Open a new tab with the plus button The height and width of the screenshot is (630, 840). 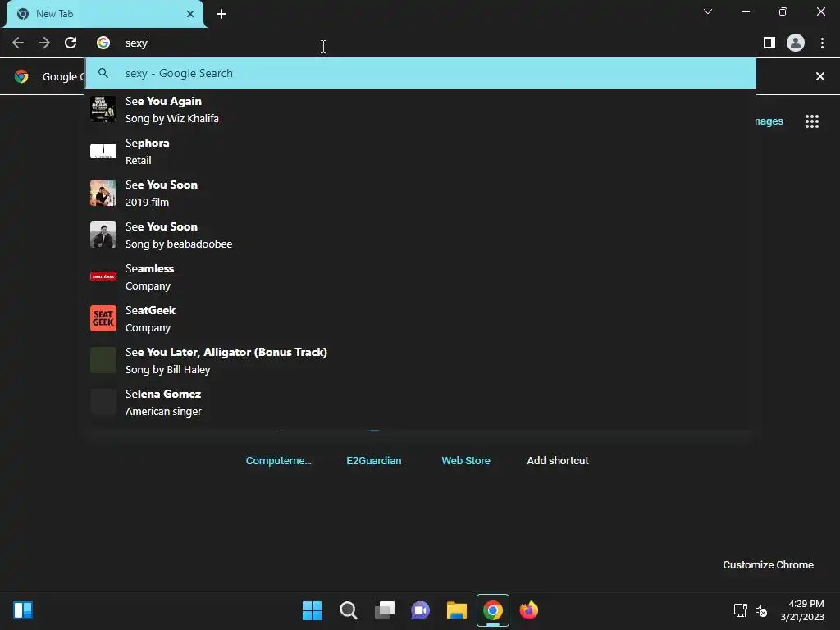coord(221,14)
